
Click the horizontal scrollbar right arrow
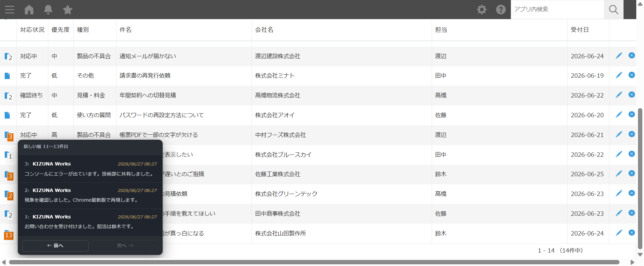[632, 262]
